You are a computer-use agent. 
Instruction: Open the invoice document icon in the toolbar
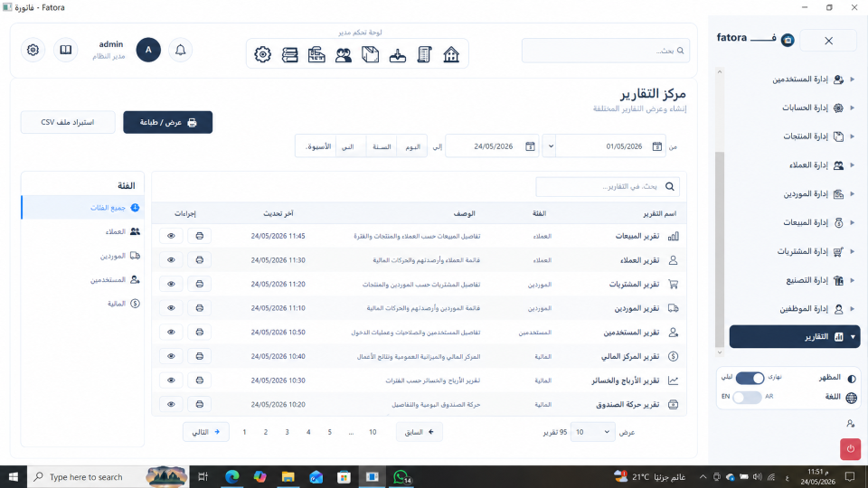[x=424, y=54]
